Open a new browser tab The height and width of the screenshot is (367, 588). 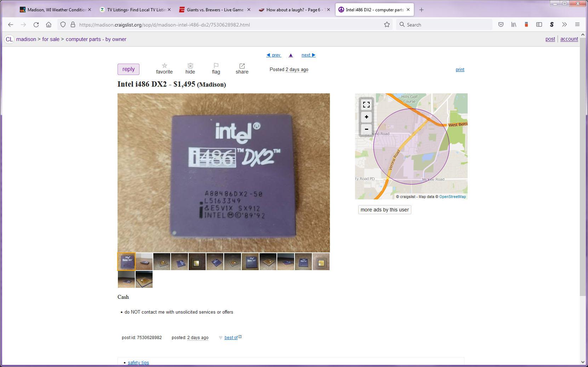[x=421, y=10]
